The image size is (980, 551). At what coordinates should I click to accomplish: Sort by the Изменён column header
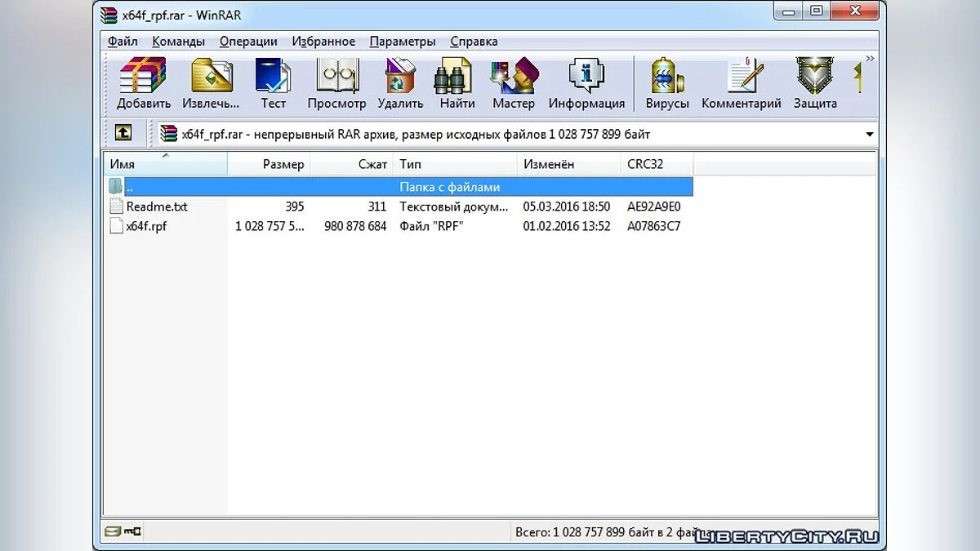point(569,164)
